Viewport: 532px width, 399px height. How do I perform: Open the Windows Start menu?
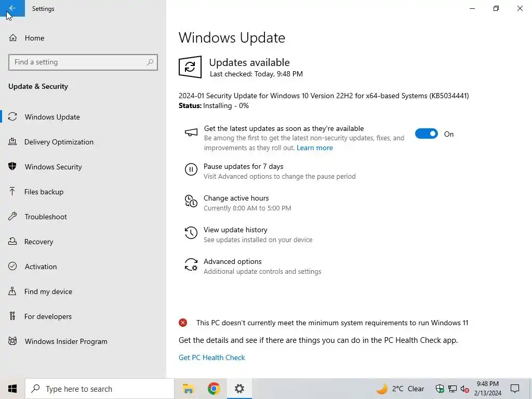point(12,389)
